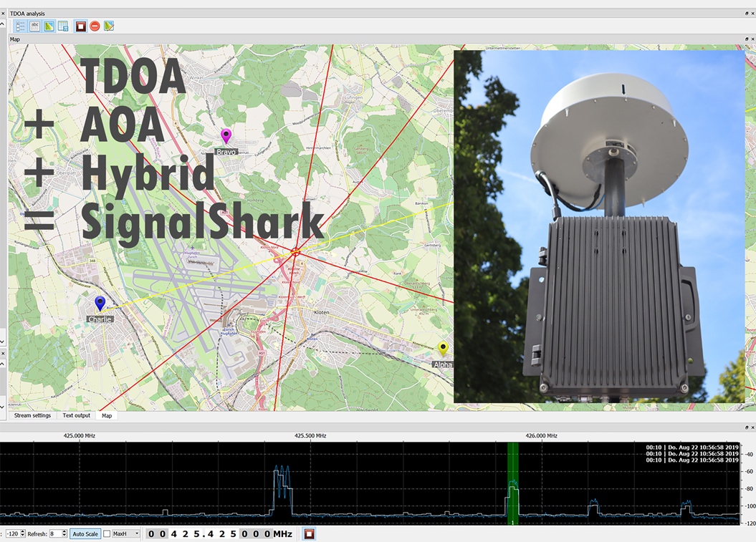Click the Auto Scale button
Image resolution: width=756 pixels, height=542 pixels.
tap(85, 534)
